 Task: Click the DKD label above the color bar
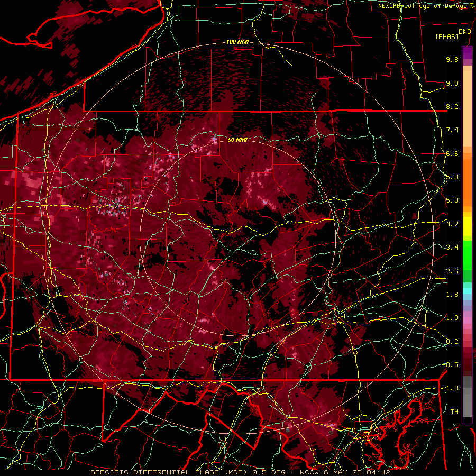[465, 32]
